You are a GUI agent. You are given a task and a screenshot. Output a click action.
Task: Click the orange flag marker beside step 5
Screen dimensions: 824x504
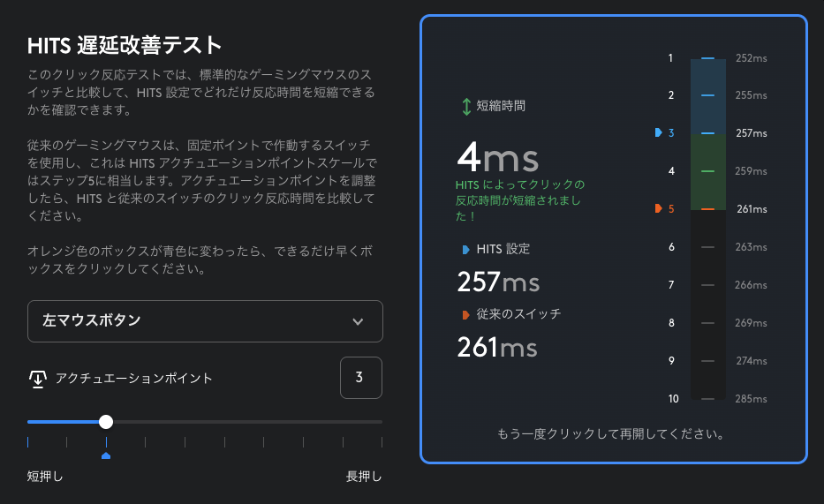click(x=659, y=208)
